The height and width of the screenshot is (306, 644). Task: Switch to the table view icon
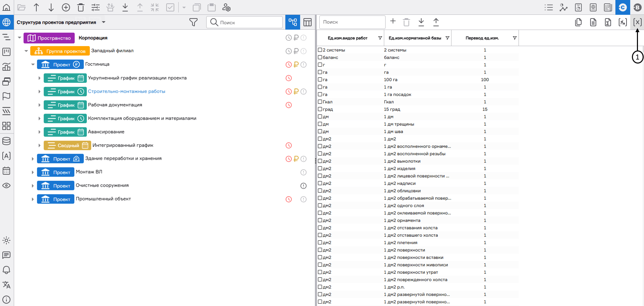307,22
